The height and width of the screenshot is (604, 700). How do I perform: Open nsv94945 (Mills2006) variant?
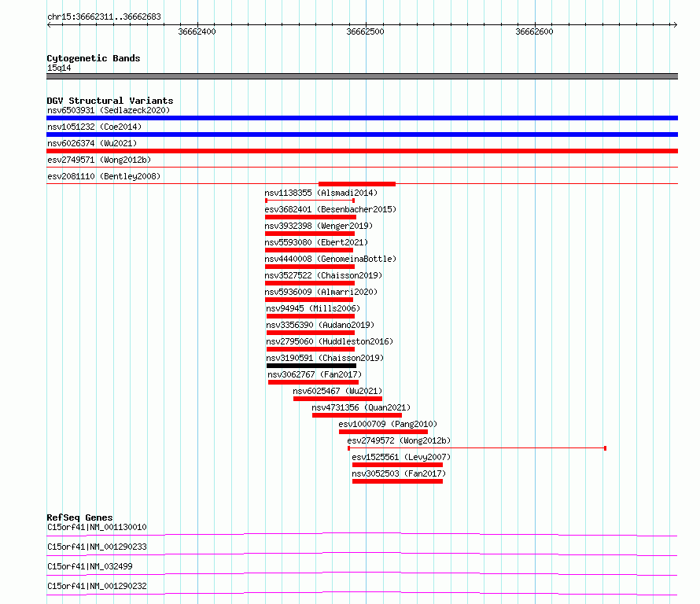pyautogui.click(x=313, y=308)
